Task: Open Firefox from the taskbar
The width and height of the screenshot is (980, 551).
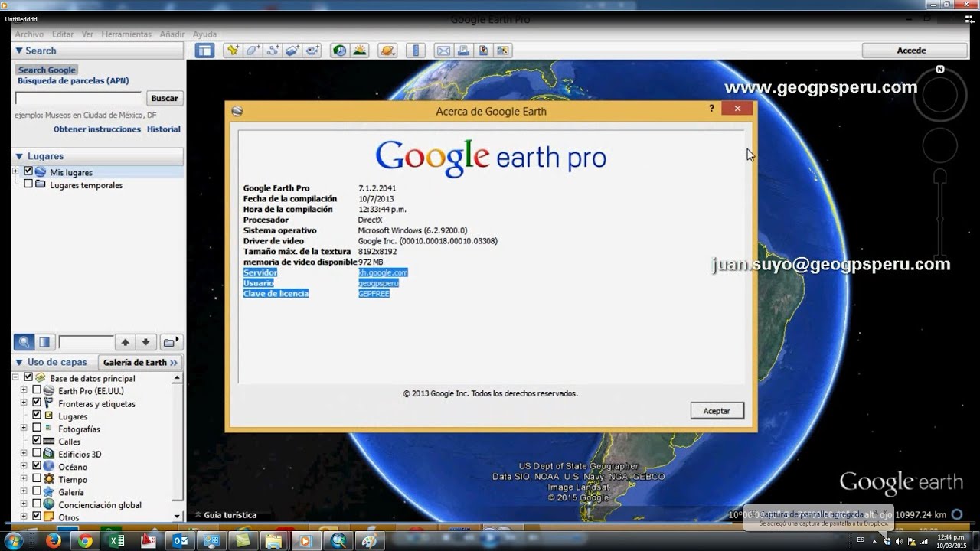Action: point(53,541)
